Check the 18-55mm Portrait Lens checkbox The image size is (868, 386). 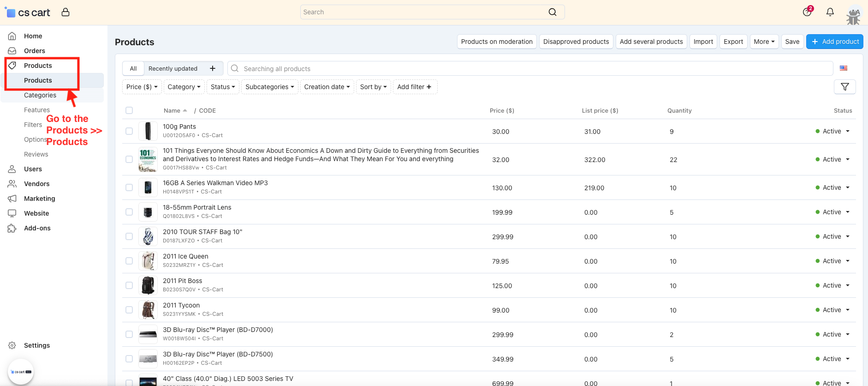click(x=129, y=212)
